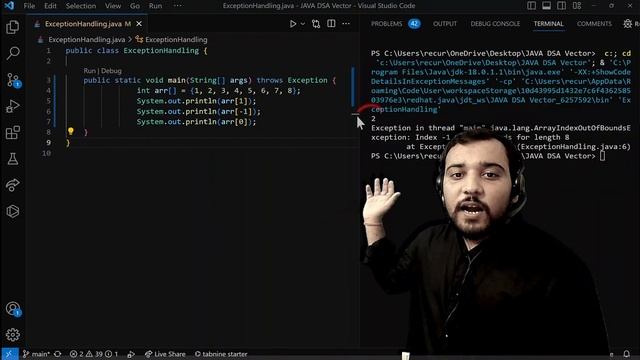
Task: Open the Explorer view in activity bar
Action: 13,27
